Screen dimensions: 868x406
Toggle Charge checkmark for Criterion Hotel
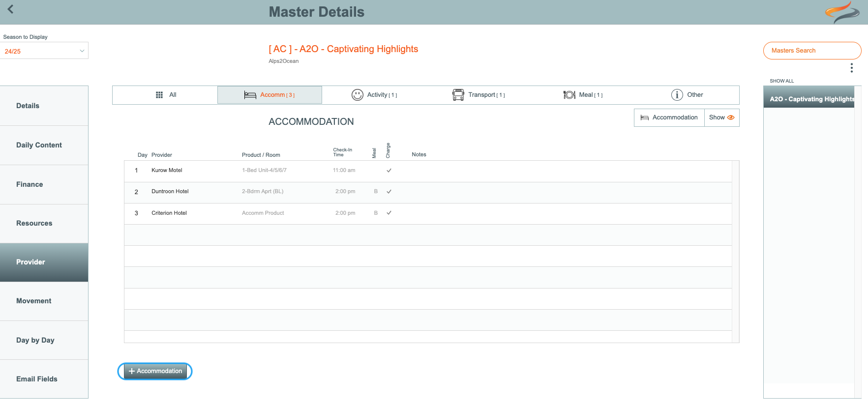(389, 213)
